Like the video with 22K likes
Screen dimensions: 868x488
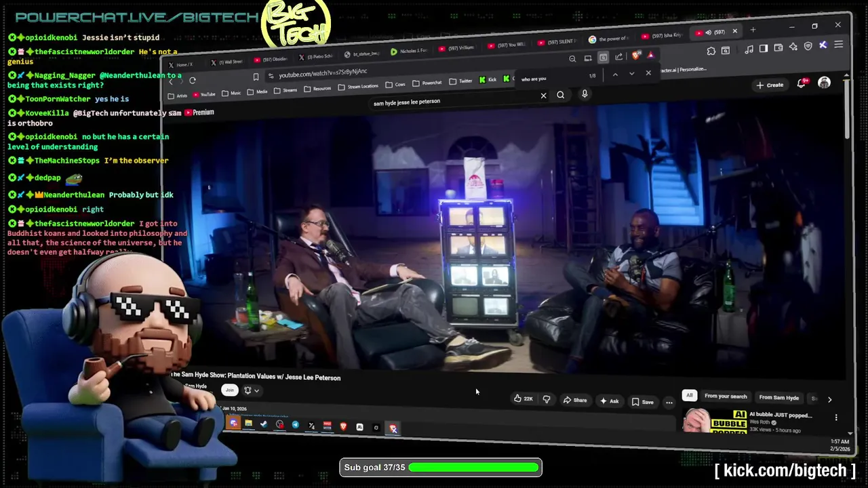click(523, 399)
